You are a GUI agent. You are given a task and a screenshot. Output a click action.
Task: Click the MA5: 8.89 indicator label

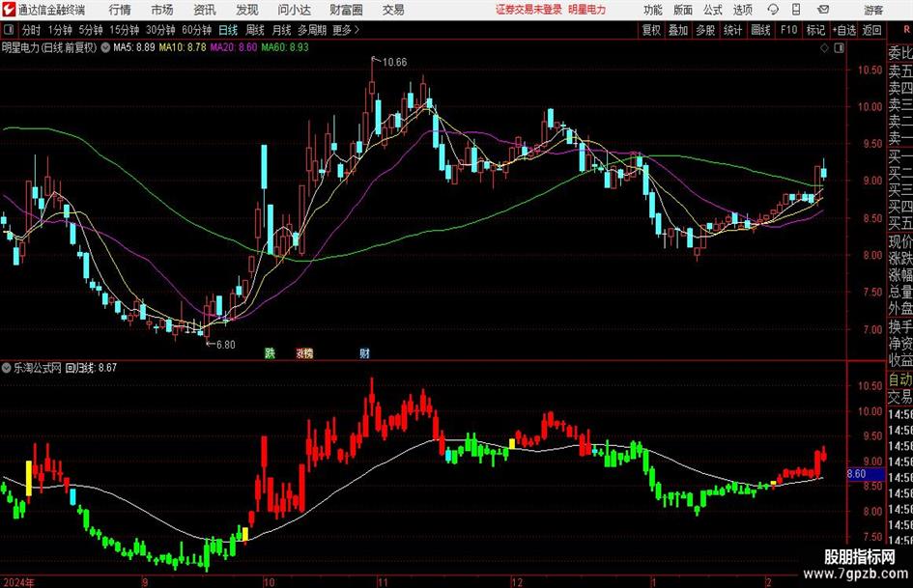(134, 47)
